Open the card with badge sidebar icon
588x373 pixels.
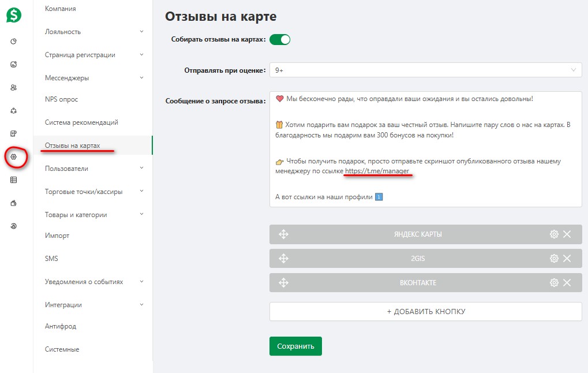point(13,65)
